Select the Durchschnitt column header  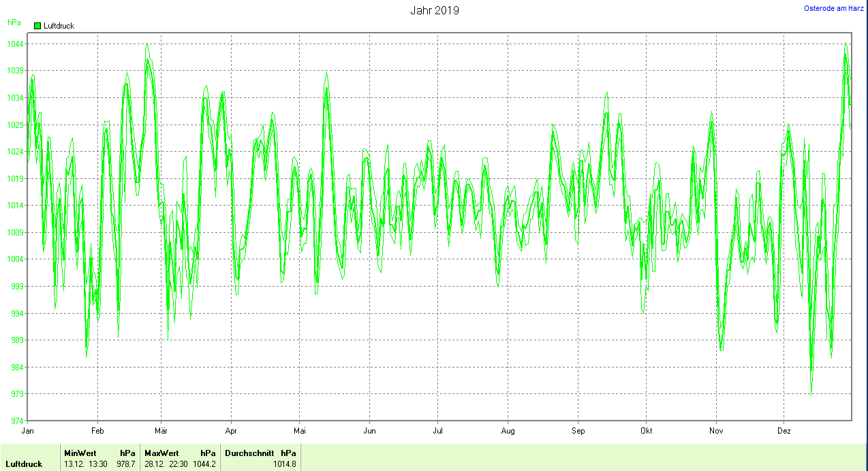point(249,453)
